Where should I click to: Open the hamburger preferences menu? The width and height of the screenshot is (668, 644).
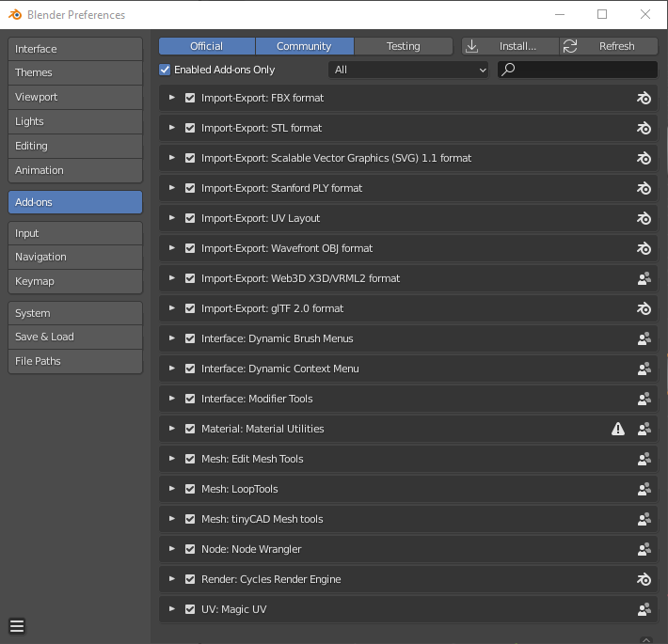point(17,626)
